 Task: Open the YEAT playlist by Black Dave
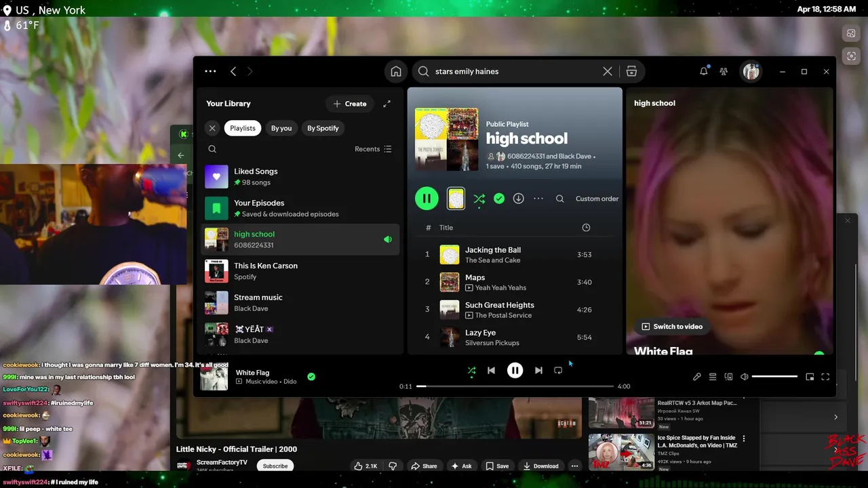coord(301,334)
